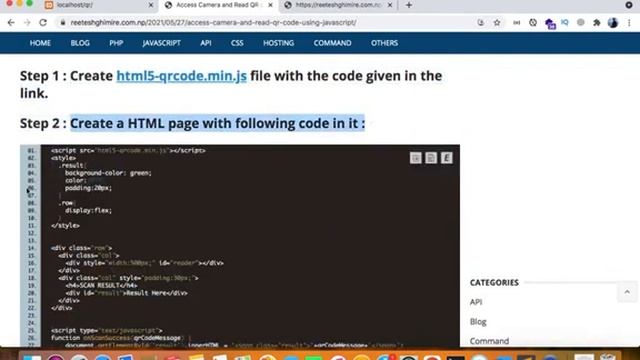Click the italic E code toolbar icon
640x360 pixels.
447,158
